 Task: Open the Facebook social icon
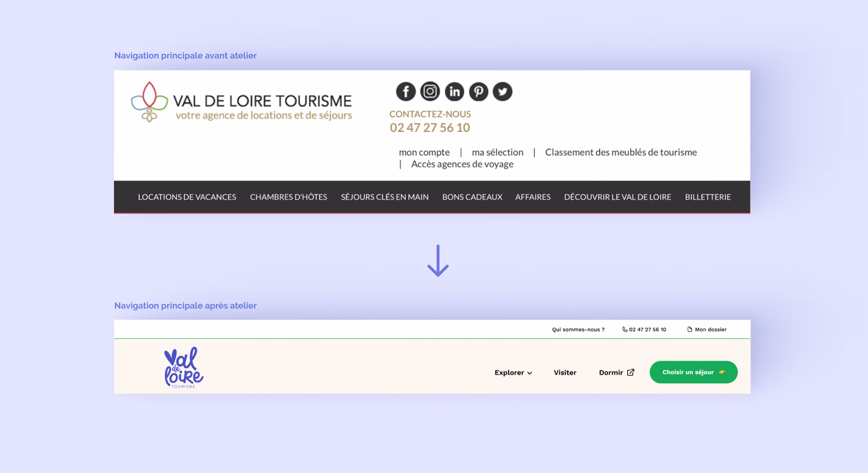406,91
